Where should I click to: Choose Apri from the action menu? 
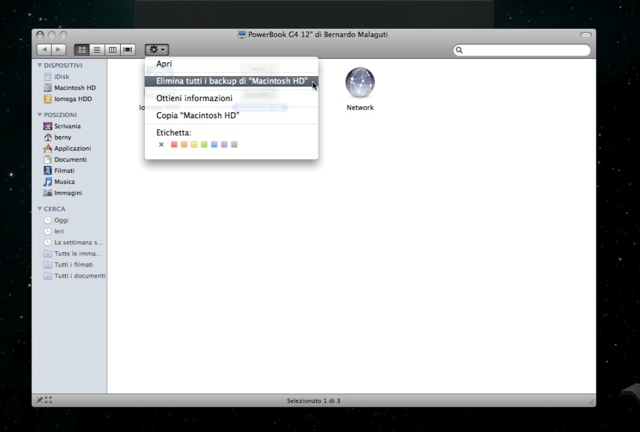[x=231, y=64]
